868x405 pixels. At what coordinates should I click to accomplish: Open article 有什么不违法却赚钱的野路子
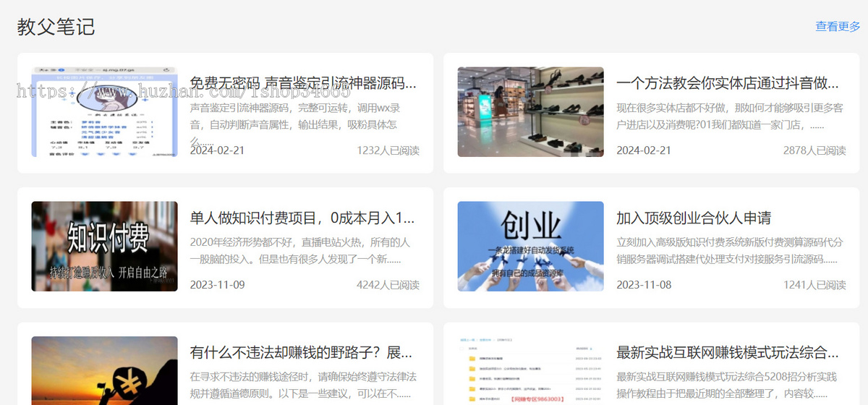coord(301,353)
